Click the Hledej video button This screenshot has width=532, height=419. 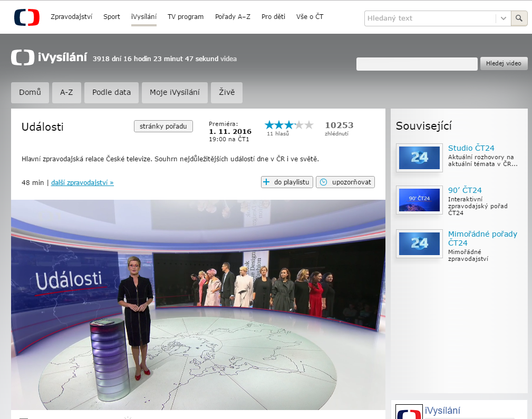pyautogui.click(x=504, y=63)
